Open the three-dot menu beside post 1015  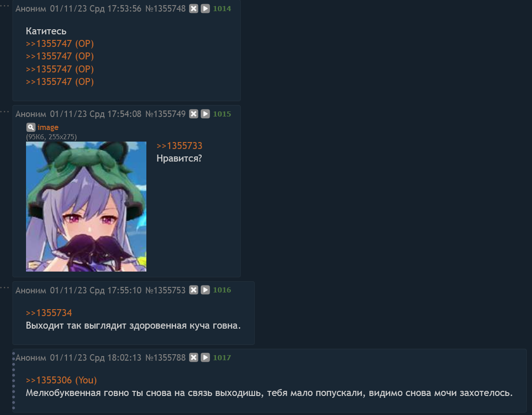(x=4, y=111)
